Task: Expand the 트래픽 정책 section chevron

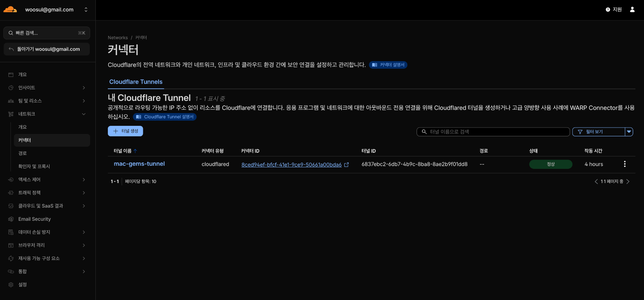Action: [84, 193]
